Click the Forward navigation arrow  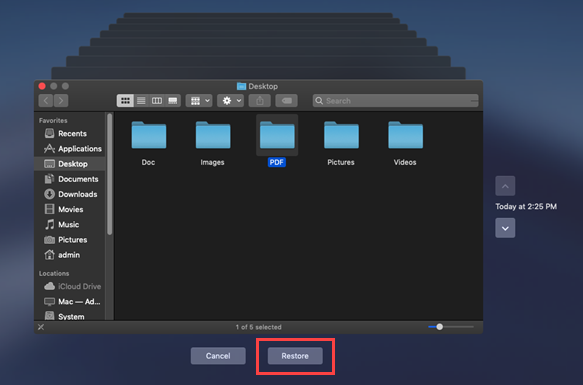(61, 101)
